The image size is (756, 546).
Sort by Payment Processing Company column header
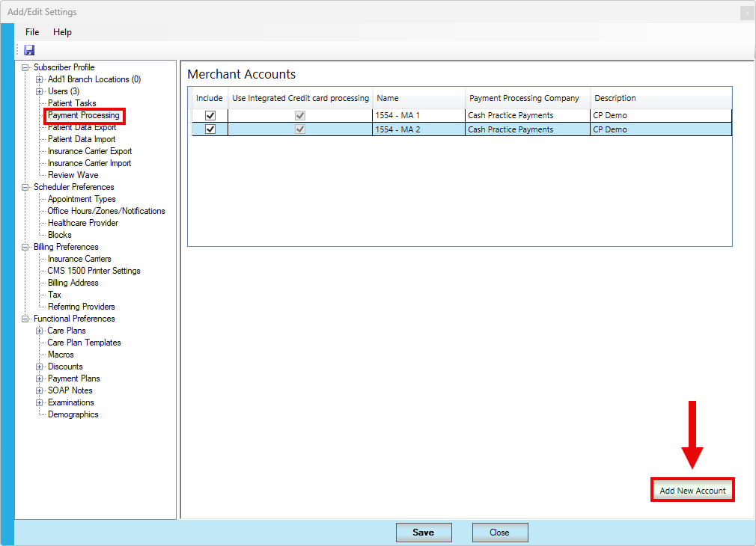[x=528, y=98]
